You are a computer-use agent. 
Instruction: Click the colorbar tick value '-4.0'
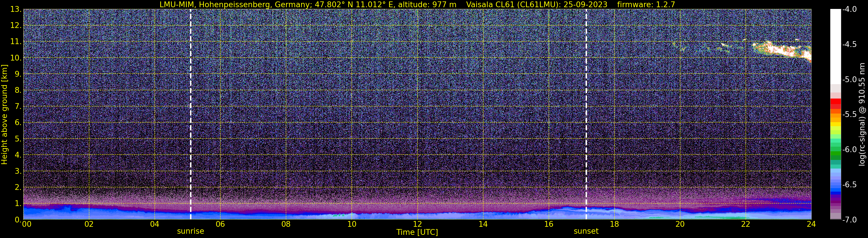click(x=849, y=10)
